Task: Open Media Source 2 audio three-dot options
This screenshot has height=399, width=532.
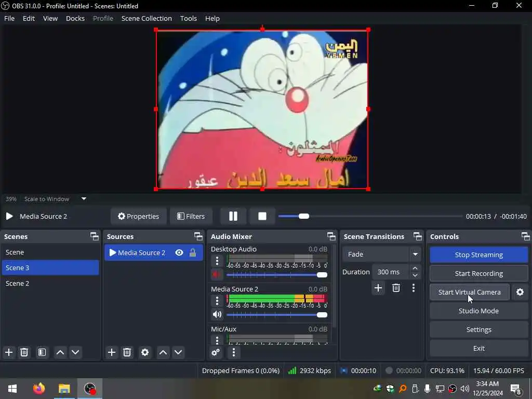Action: pos(217,301)
